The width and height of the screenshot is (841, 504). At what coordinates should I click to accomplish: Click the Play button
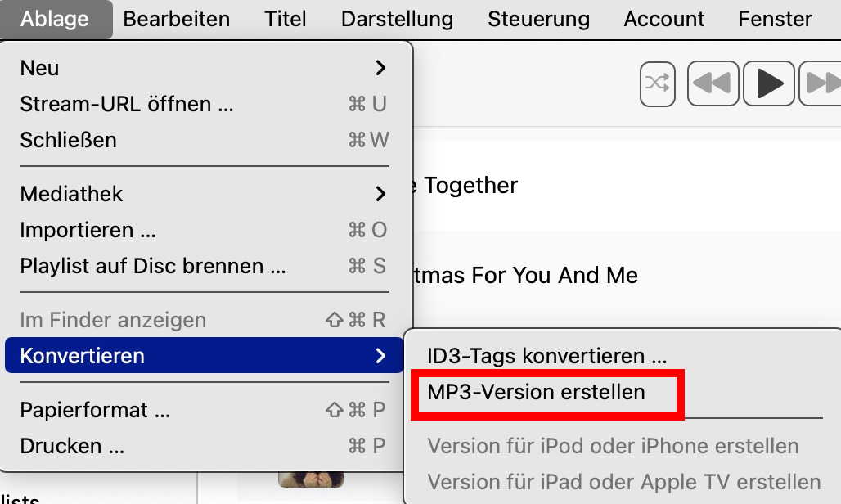[767, 83]
